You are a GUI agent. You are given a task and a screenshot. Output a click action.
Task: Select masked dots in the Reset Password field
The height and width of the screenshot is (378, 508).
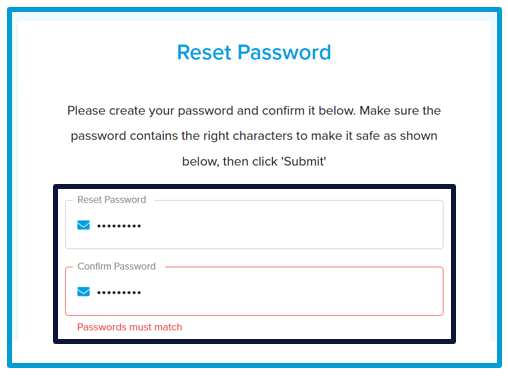click(x=119, y=226)
